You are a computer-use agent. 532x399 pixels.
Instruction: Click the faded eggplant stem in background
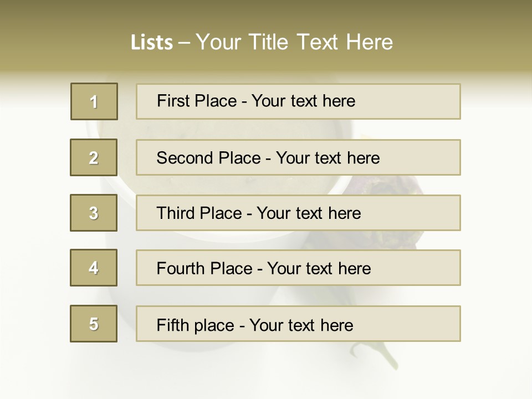click(380, 355)
